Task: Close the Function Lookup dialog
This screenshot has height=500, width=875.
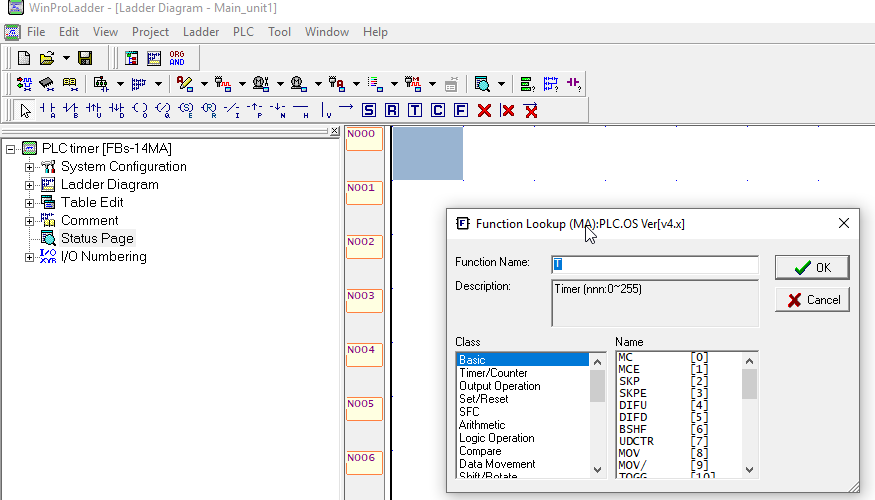Action: (x=844, y=223)
